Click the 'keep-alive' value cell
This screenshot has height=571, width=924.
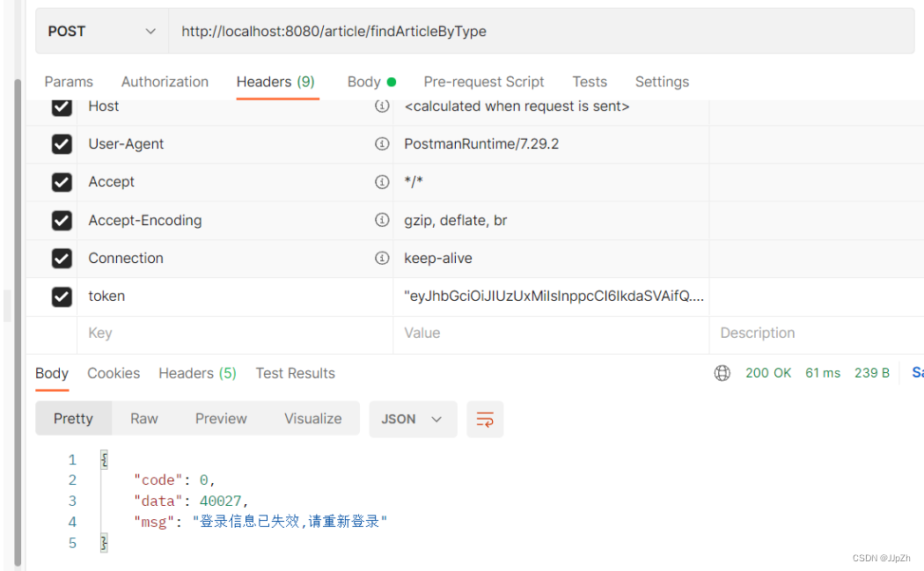(x=550, y=258)
